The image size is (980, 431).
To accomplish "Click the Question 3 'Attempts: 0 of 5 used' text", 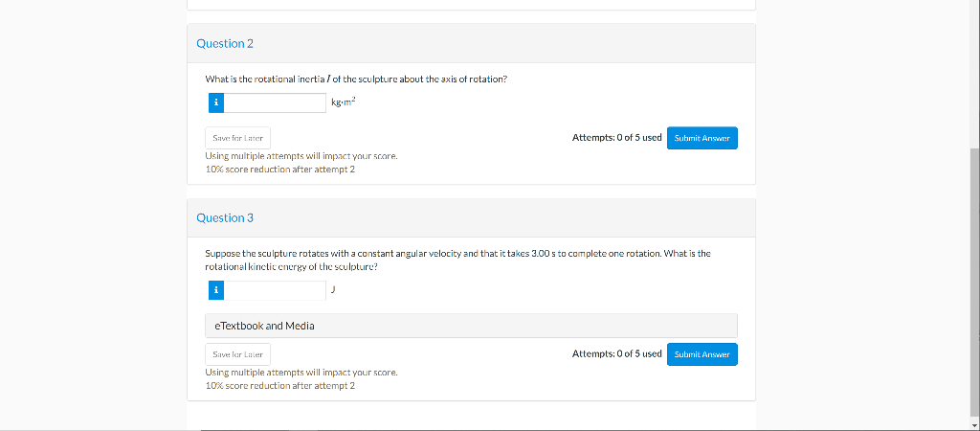I will pos(617,353).
